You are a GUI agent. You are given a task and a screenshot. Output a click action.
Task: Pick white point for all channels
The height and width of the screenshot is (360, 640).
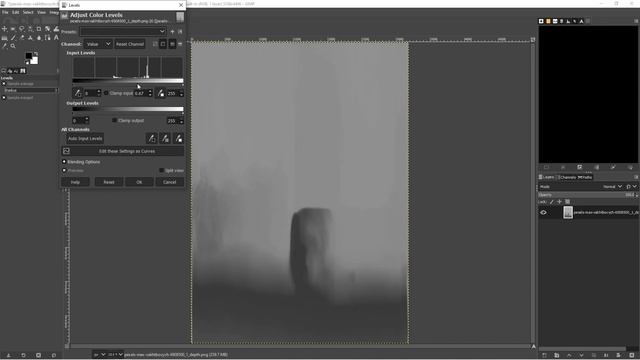click(178, 139)
